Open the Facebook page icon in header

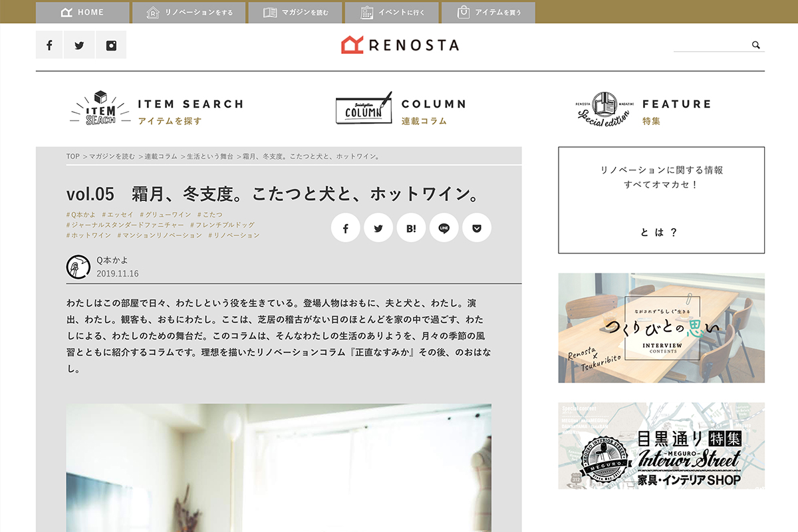pyautogui.click(x=49, y=45)
